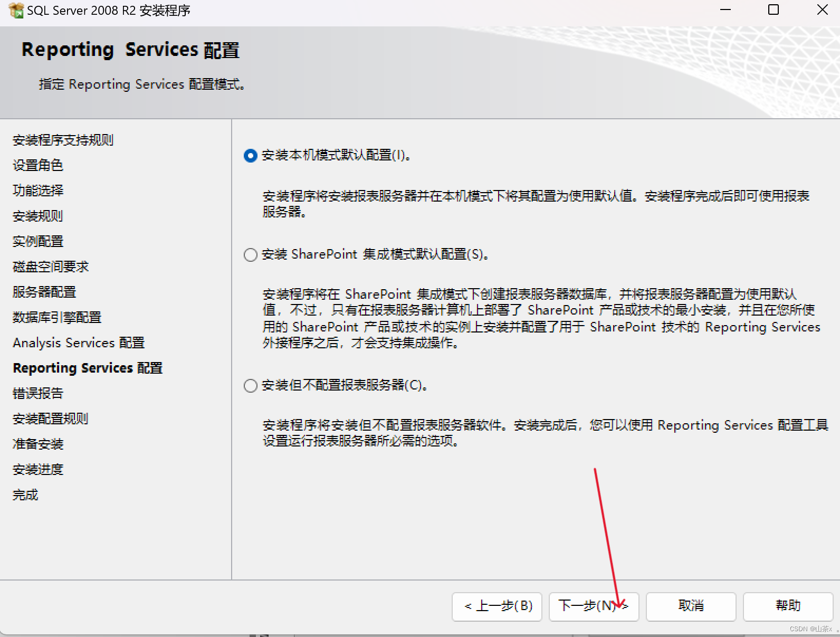Click the SharePoint integrated mode description paragraph
The image size is (840, 637).
[x=541, y=318]
